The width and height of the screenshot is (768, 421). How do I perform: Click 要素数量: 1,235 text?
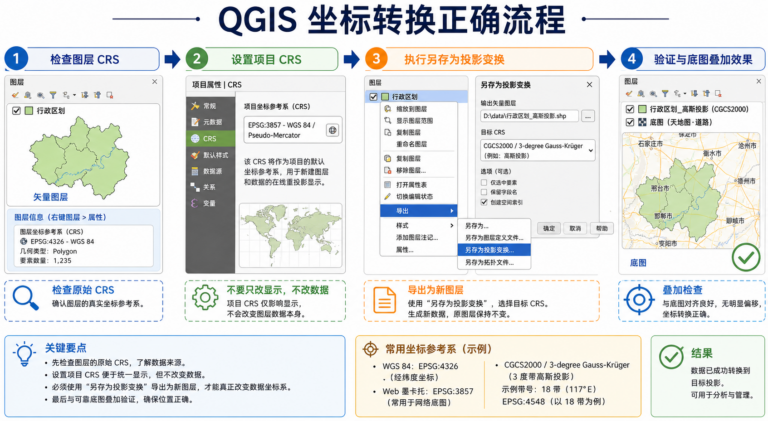pyautogui.click(x=46, y=260)
